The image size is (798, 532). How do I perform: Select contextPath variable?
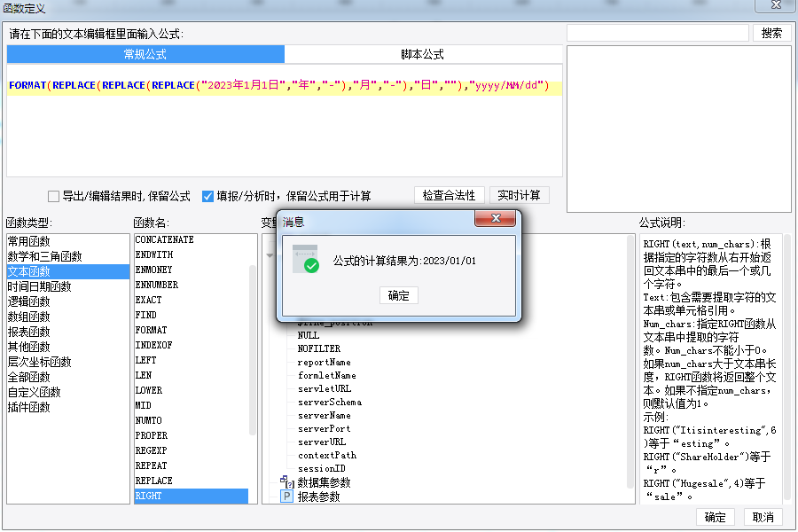[327, 455]
